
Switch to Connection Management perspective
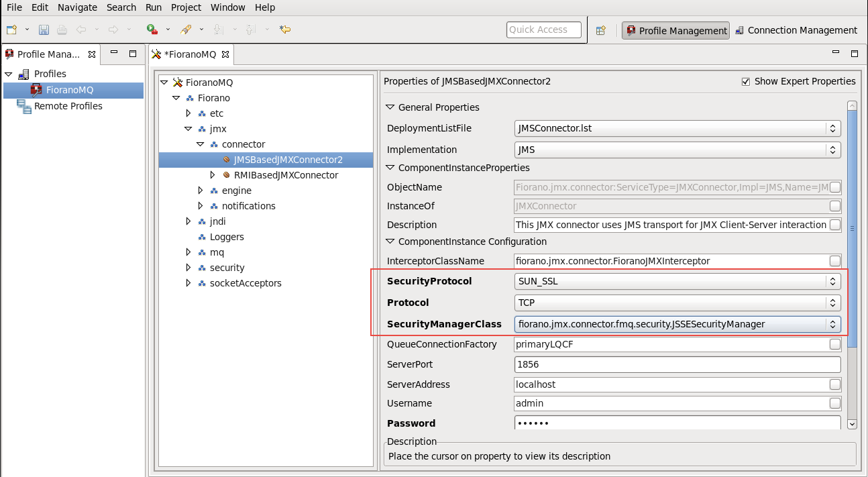tap(796, 30)
